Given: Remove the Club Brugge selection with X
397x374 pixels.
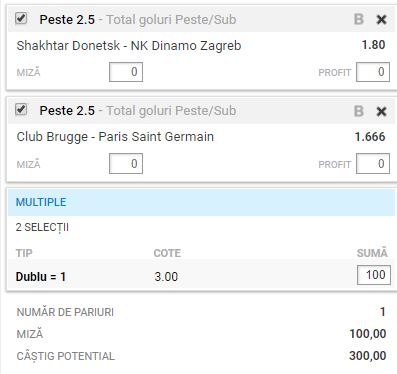Looking at the screenshot, I should (x=381, y=111).
